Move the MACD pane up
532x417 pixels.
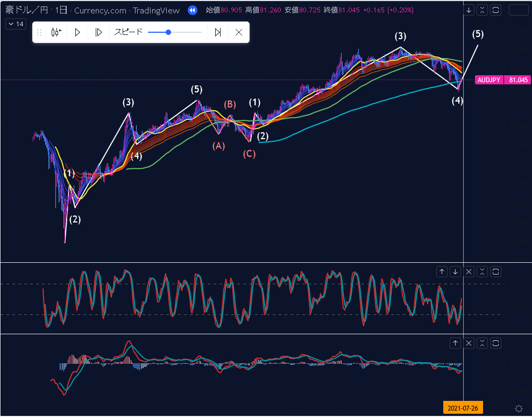click(x=456, y=343)
